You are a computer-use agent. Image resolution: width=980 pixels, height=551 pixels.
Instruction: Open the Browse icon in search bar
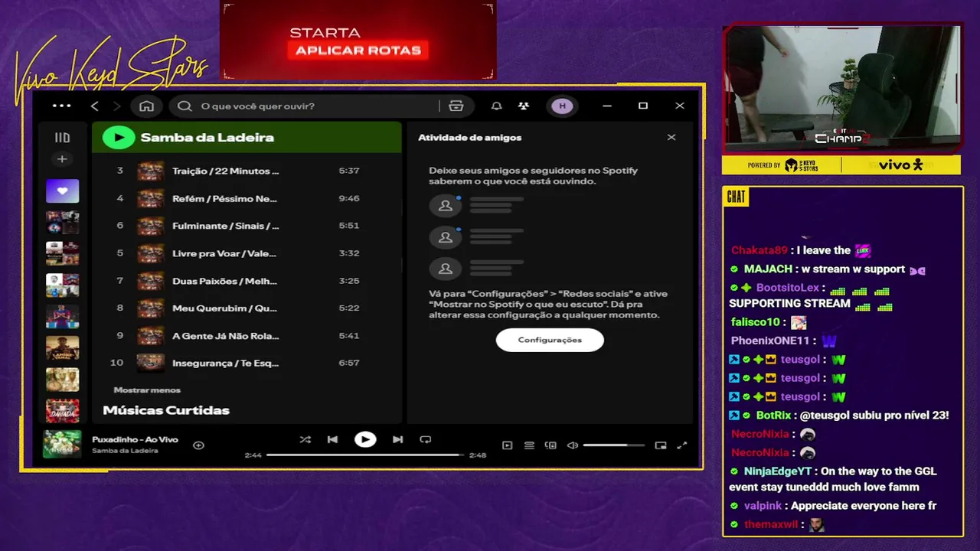(x=456, y=106)
